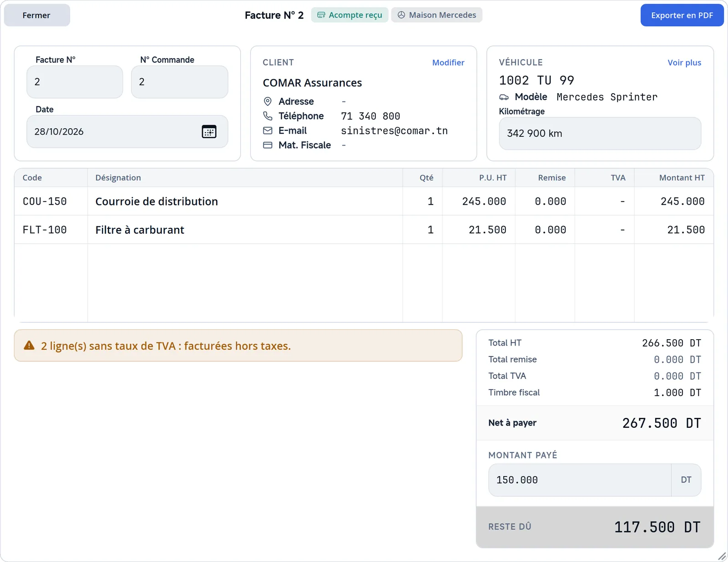Image resolution: width=728 pixels, height=562 pixels.
Task: Click the Modifier client link
Action: pos(448,62)
